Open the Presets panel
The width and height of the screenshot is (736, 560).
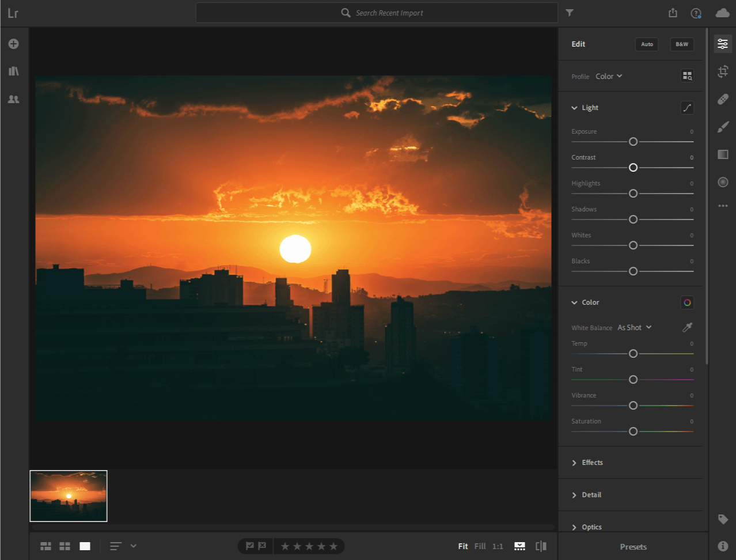pyautogui.click(x=632, y=546)
